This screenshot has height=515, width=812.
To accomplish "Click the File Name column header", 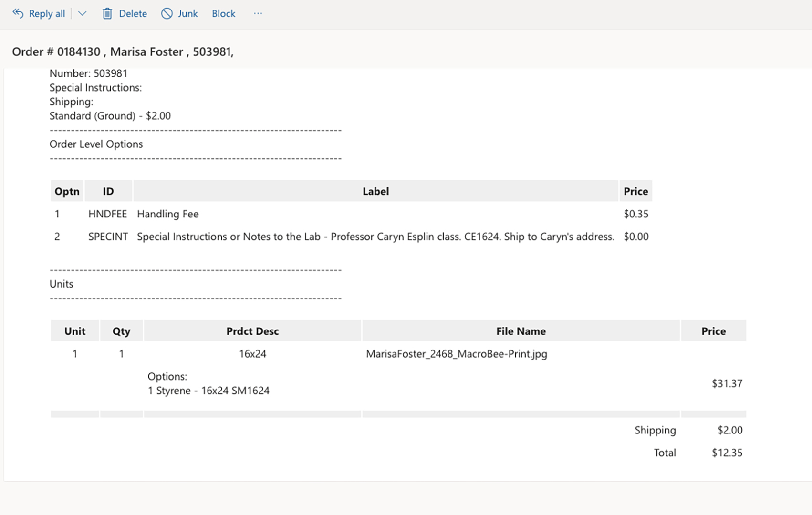I will click(x=521, y=331).
